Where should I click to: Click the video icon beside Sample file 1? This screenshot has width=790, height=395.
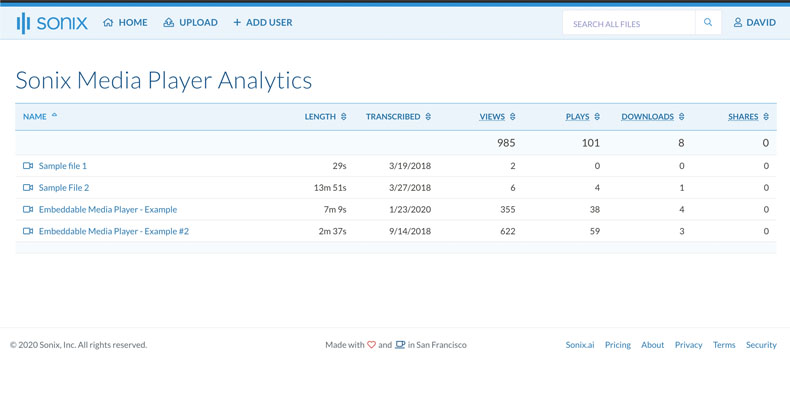click(x=28, y=166)
